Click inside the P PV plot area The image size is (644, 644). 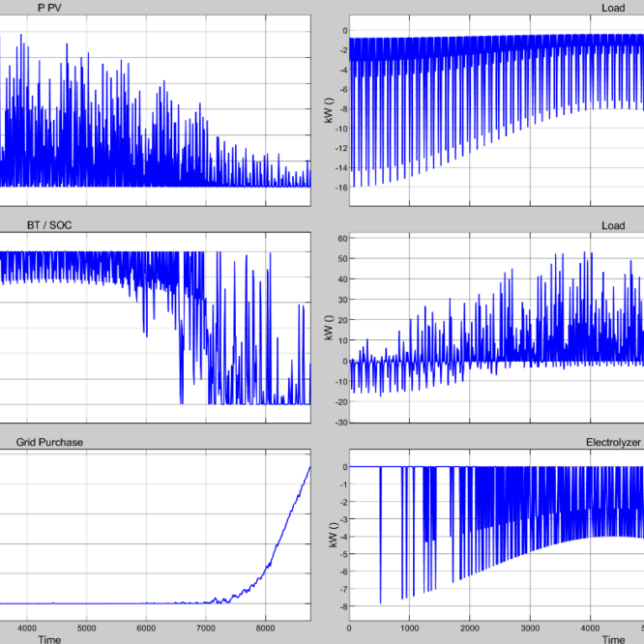coord(156,110)
